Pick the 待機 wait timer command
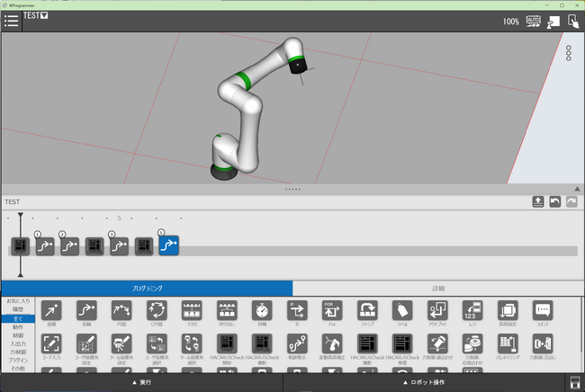585x392 pixels. 262,310
